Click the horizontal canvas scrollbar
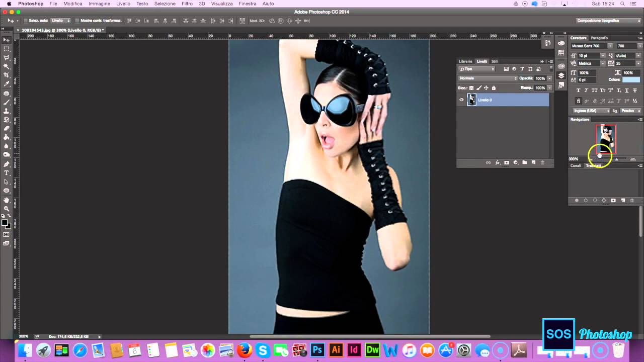Viewport: 644px width, 362px height. coord(370,336)
